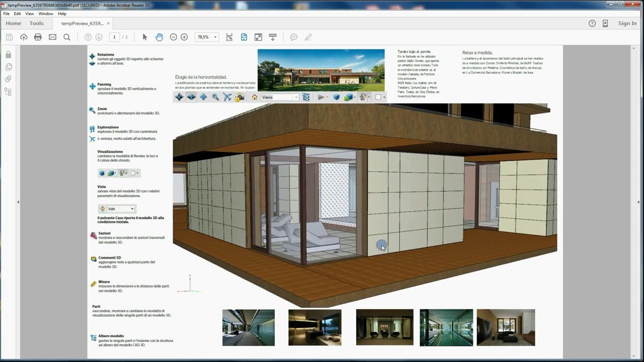Go to previous page arrow
The height and width of the screenshot is (362, 644).
[x=88, y=37]
